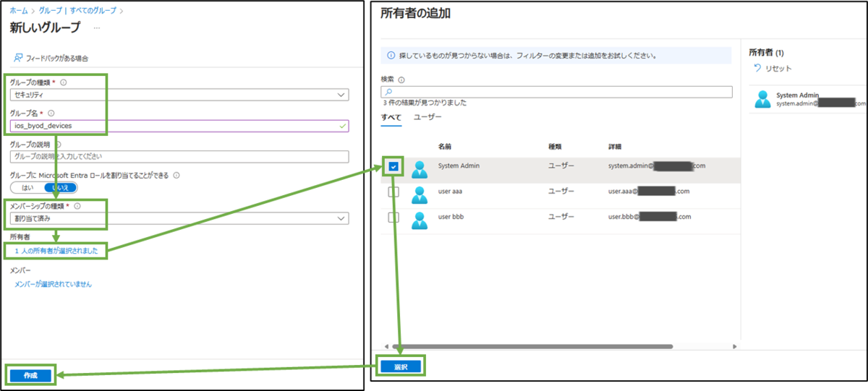
Task: Click System Admin avatar in 所有者 panel
Action: click(762, 99)
